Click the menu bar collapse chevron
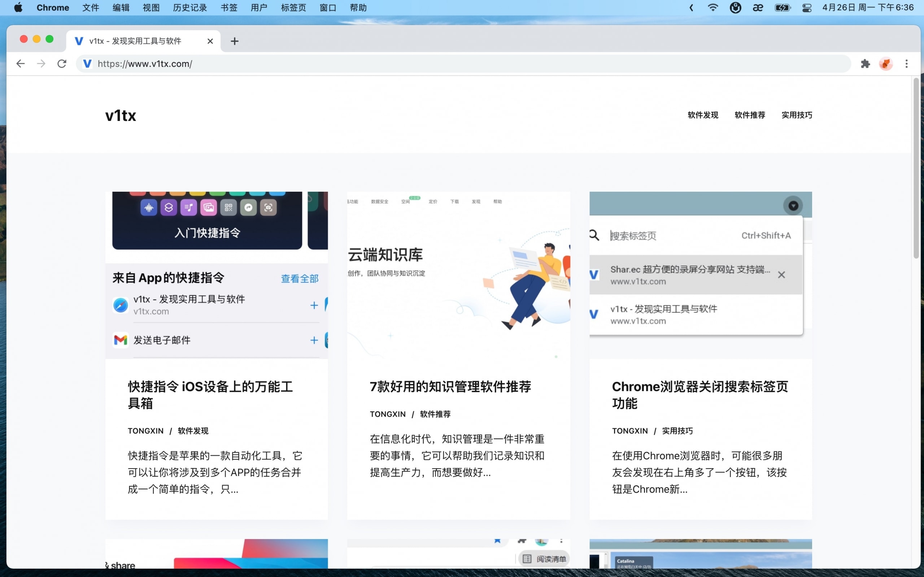 point(691,8)
